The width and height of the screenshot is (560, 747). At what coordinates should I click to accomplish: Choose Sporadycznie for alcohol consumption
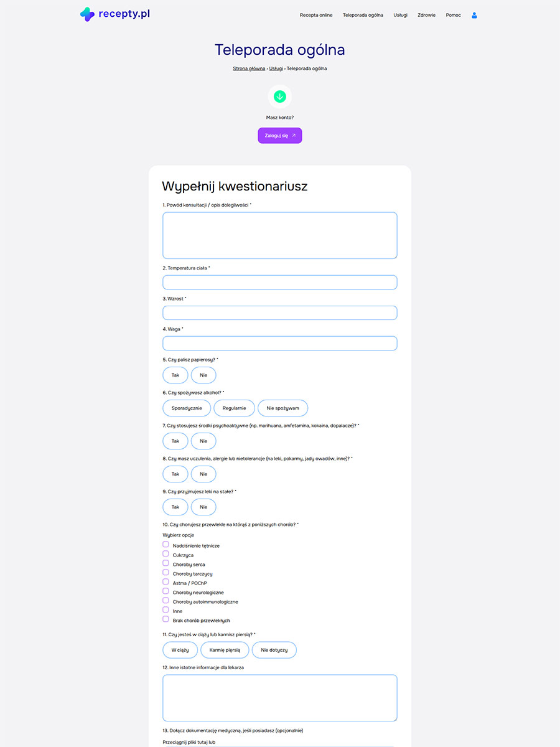pos(187,408)
